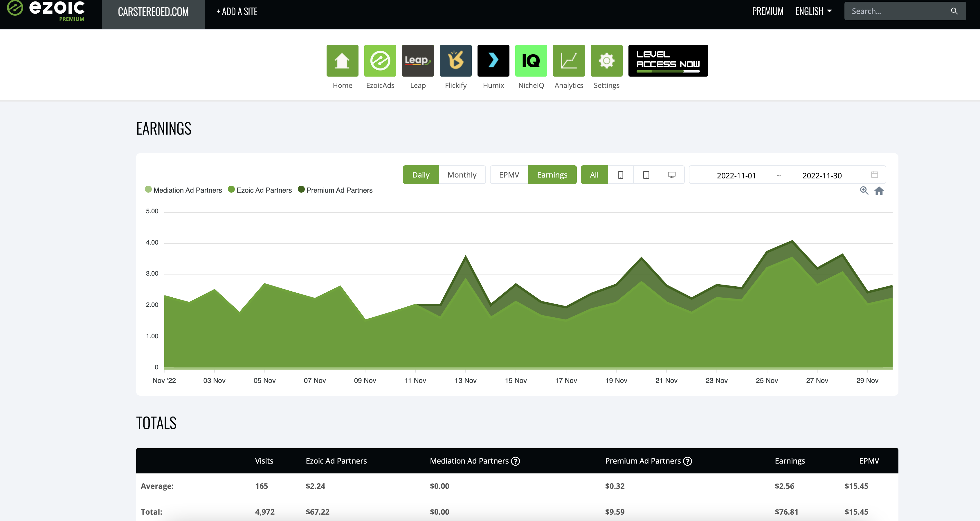Click the Ezoic Premium logo
The height and width of the screenshot is (521, 980).
[46, 11]
